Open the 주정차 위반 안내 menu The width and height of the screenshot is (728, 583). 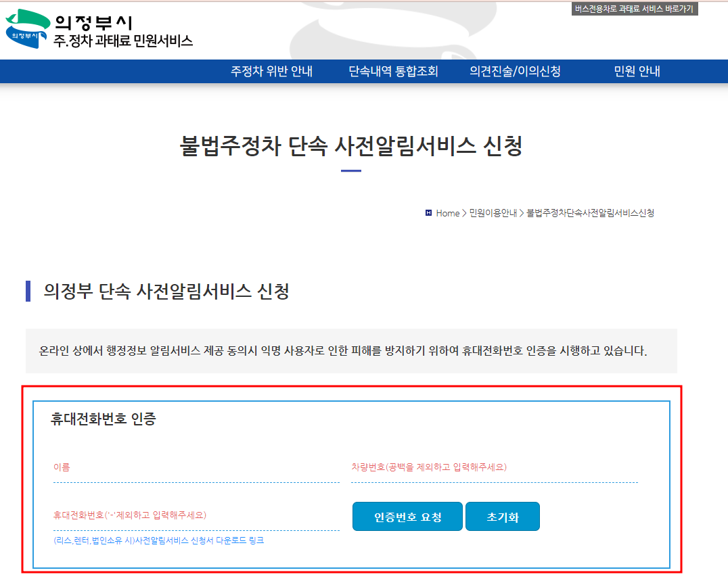click(273, 70)
